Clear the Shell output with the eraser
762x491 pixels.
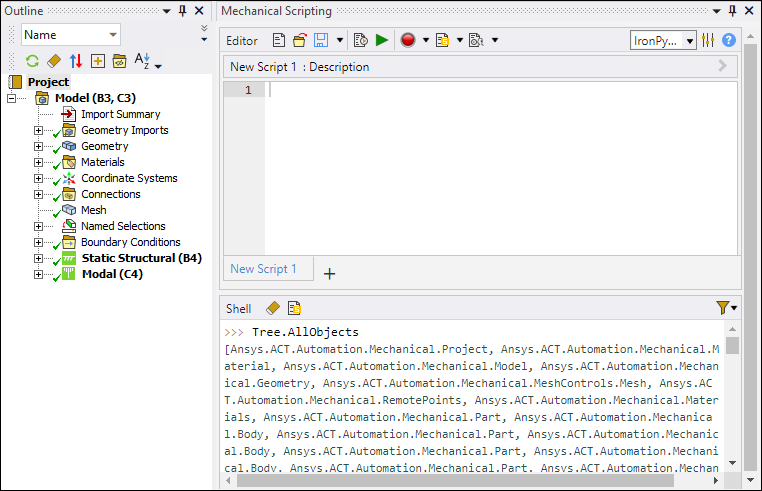pyautogui.click(x=273, y=308)
